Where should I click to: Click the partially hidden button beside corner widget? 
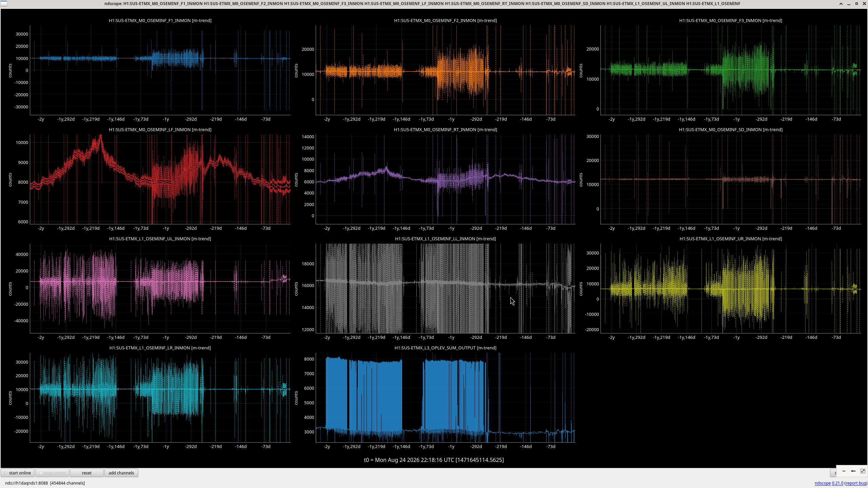pyautogui.click(x=833, y=473)
